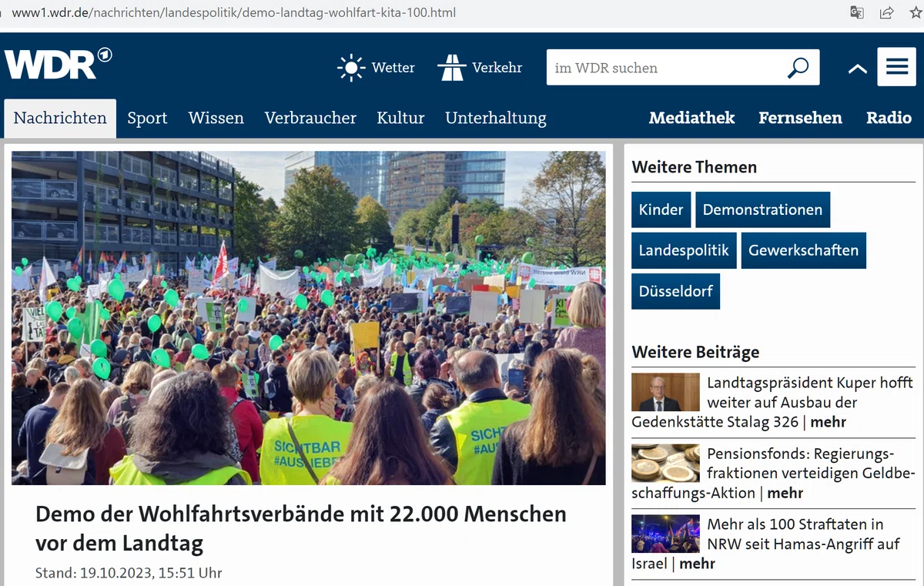924x586 pixels.
Task: Select the Düsseldorf topic tag
Action: coord(675,291)
